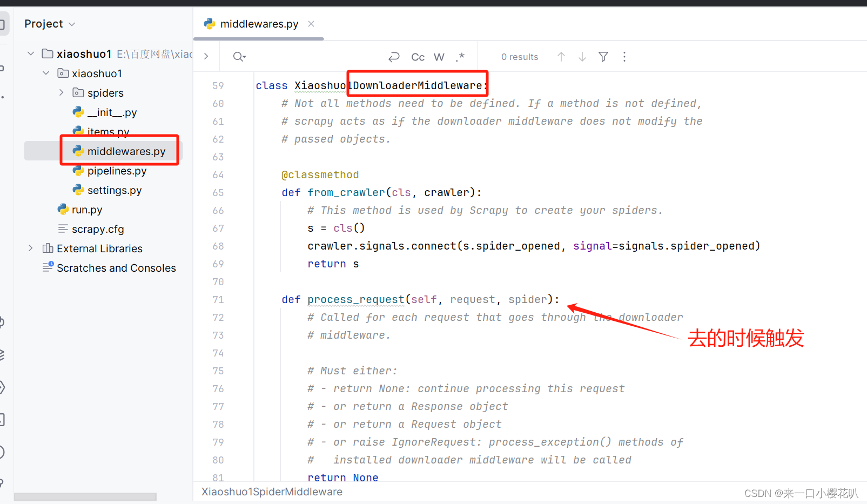Jump to next search match with down arrow
This screenshot has height=504, width=867.
tap(582, 56)
